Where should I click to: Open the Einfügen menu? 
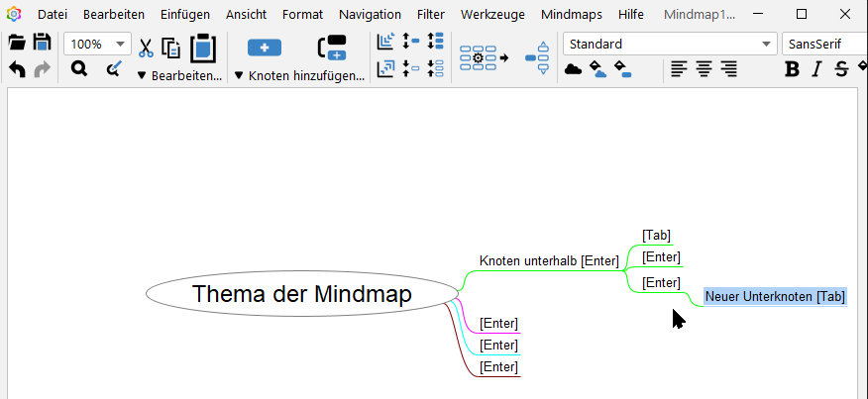pyautogui.click(x=184, y=15)
